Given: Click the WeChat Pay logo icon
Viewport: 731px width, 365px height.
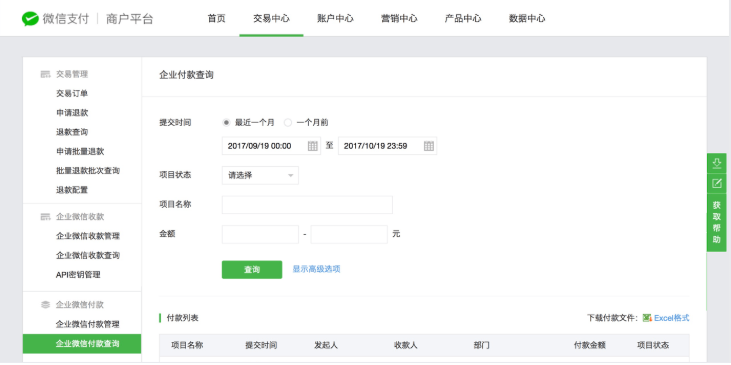Looking at the screenshot, I should [x=30, y=19].
